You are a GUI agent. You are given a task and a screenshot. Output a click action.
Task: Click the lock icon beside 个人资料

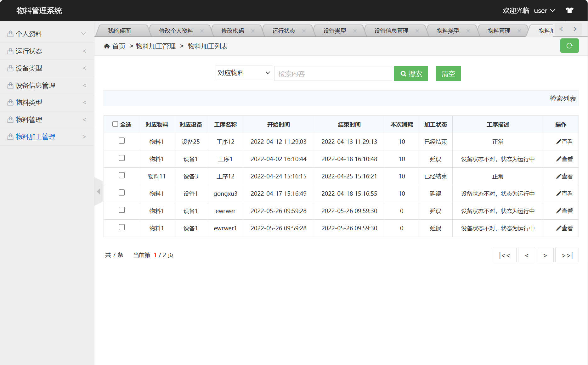point(9,34)
